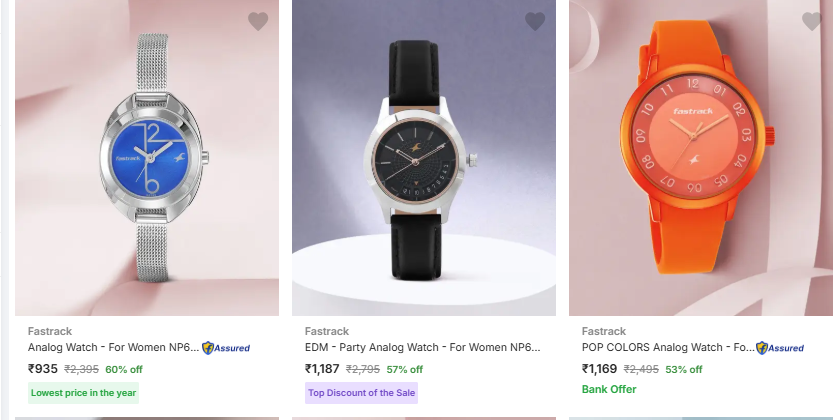Click the ₹935 price
Screen dimensions: 838x420
pos(43,369)
